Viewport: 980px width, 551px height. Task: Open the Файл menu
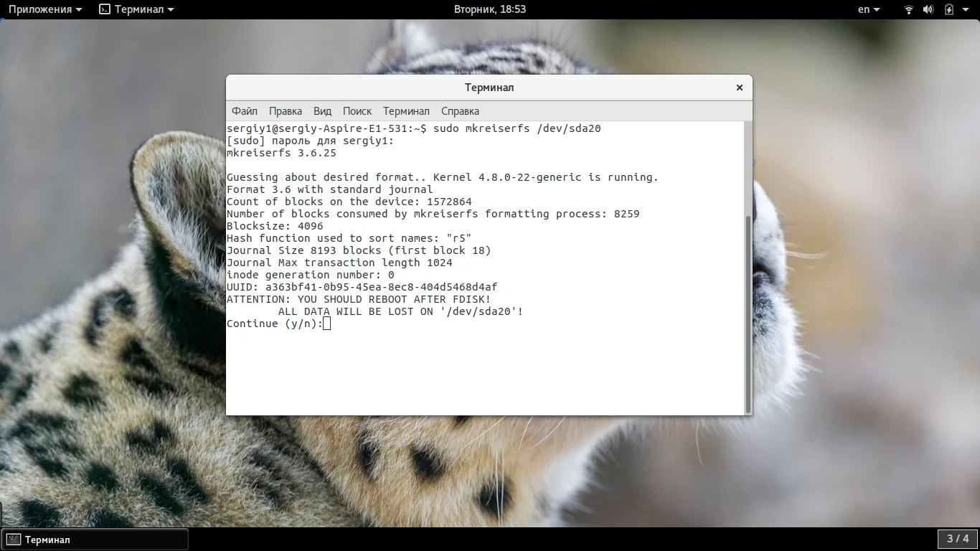click(x=245, y=111)
